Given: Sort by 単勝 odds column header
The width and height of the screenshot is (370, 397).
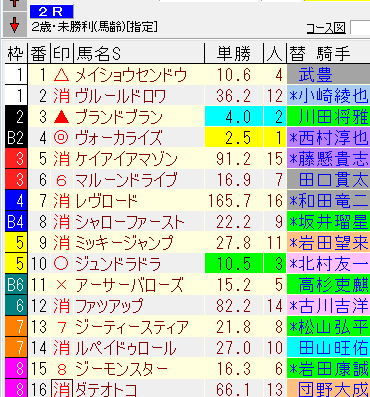Looking at the screenshot, I should [234, 53].
